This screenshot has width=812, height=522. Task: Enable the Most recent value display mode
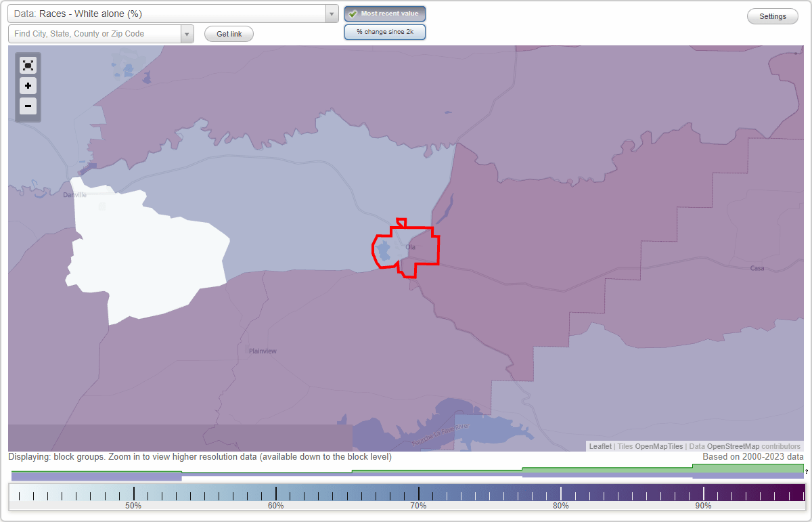tap(385, 14)
